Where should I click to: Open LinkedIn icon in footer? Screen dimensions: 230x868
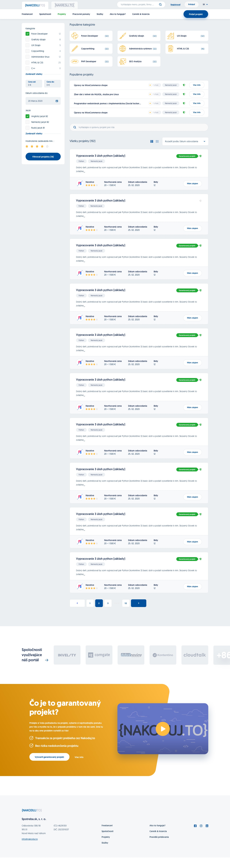[x=207, y=826]
